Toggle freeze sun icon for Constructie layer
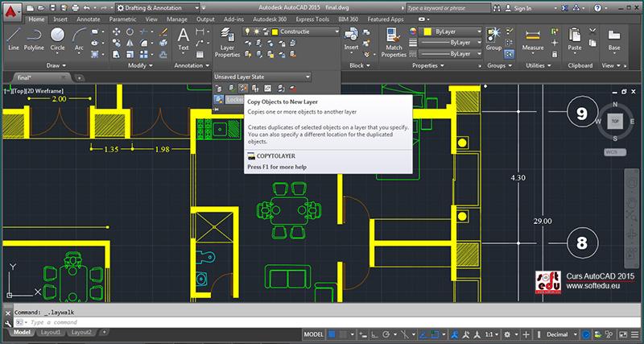Screen dimensions: 644x344 pos(257,31)
